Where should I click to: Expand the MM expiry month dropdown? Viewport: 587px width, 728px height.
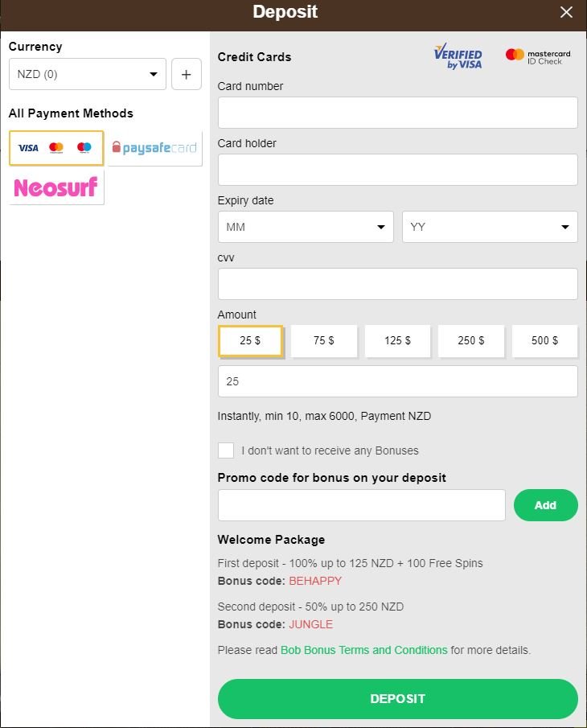click(x=306, y=227)
